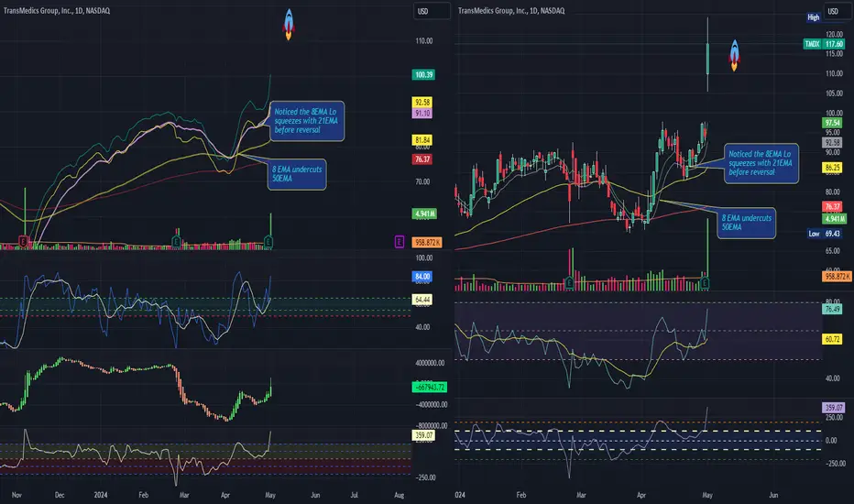Click the Low 69.43 label

[x=825, y=233]
